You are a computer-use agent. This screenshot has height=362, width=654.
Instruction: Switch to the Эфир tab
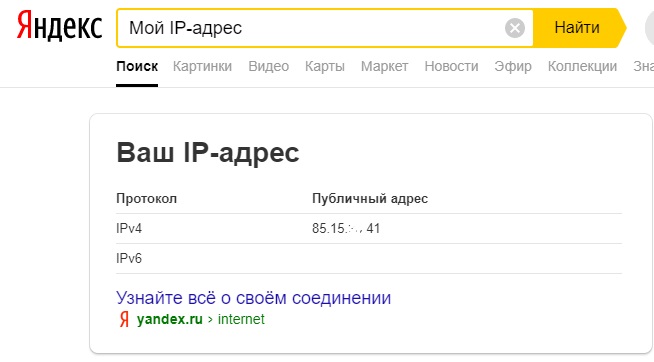point(513,66)
